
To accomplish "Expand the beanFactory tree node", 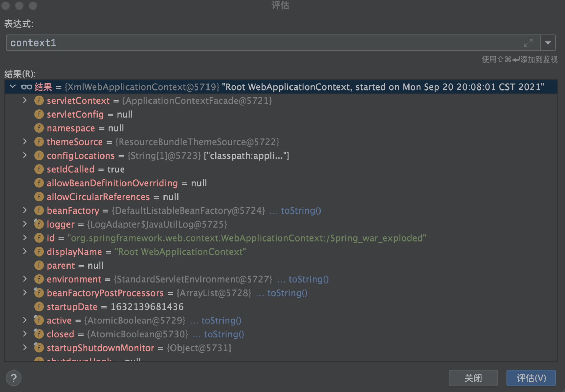I will (x=25, y=210).
